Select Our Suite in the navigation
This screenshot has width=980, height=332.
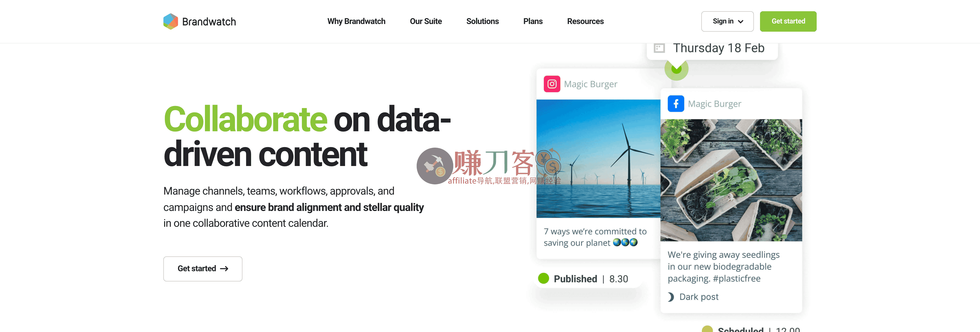[426, 21]
